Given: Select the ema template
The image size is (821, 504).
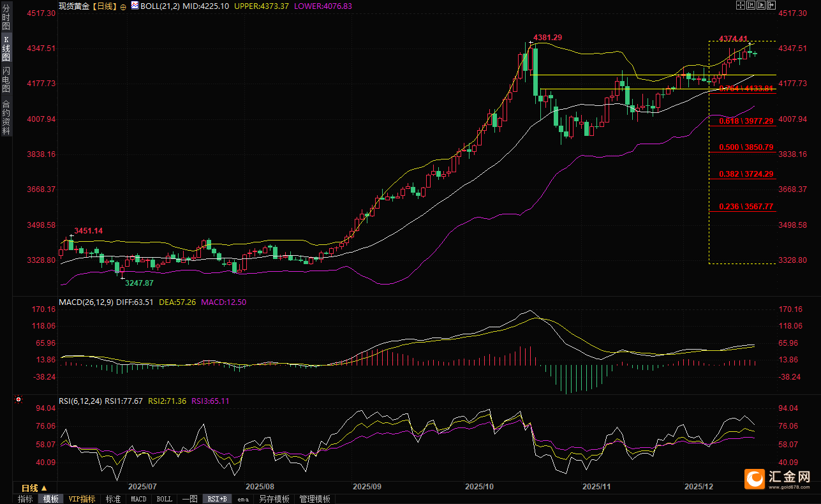Looking at the screenshot, I should [243, 499].
